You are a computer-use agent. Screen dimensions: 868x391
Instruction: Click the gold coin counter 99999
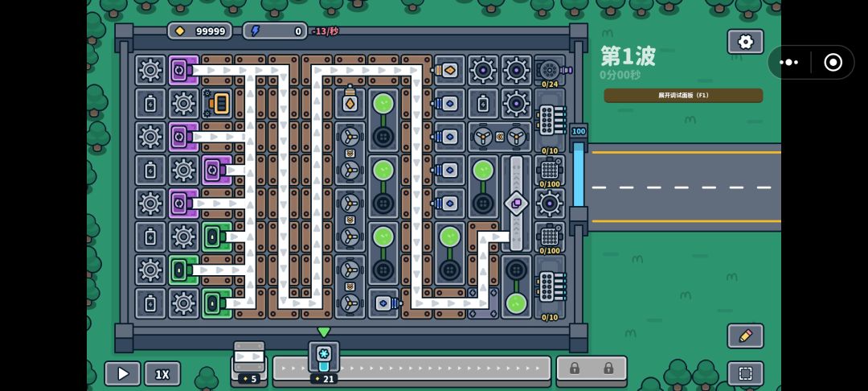click(x=200, y=31)
